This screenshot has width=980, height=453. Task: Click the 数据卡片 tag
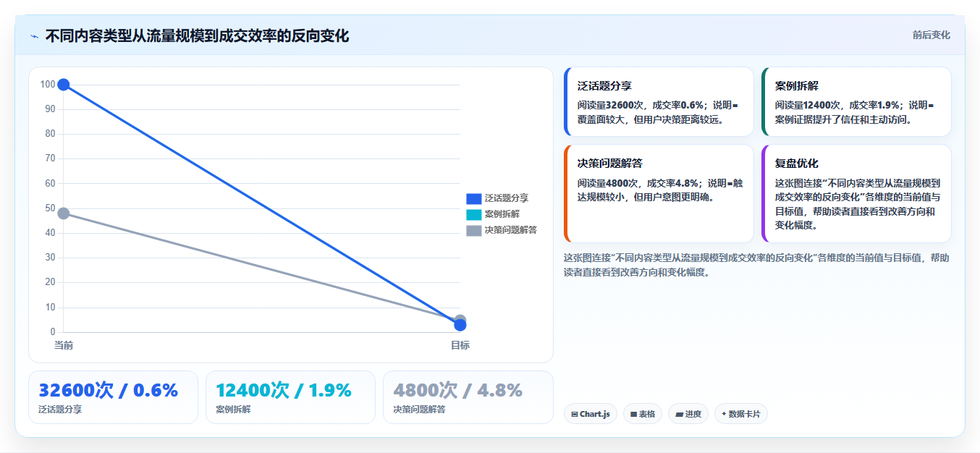[741, 414]
